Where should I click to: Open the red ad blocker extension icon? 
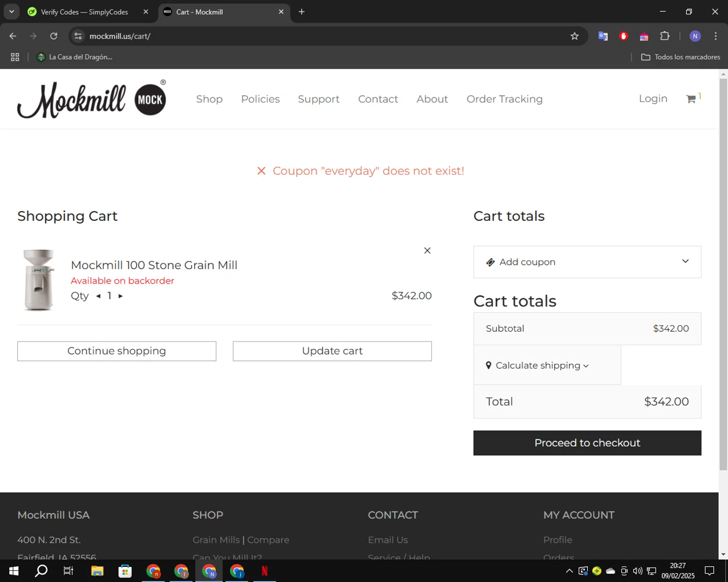624,36
